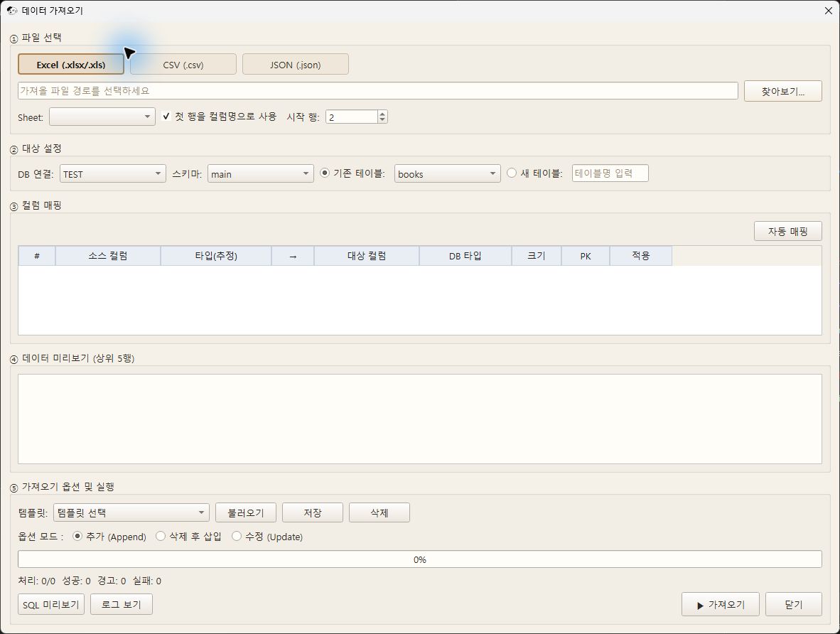
Task: Click the 크기 column header
Action: tap(537, 256)
